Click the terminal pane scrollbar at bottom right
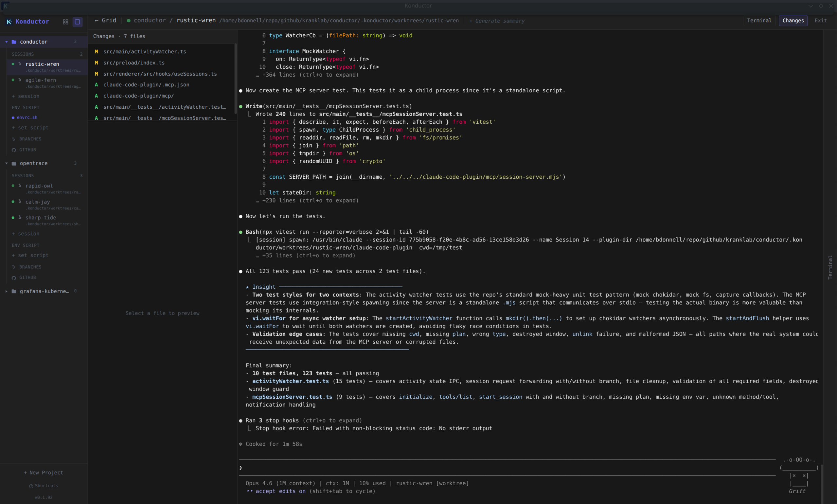The width and height of the screenshot is (837, 504). click(822, 484)
